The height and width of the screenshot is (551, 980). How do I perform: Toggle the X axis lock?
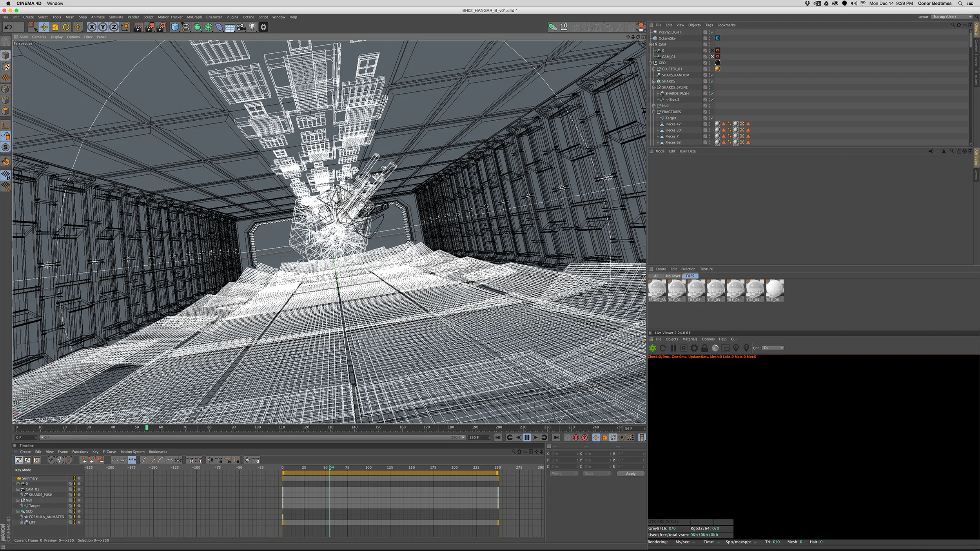click(91, 27)
